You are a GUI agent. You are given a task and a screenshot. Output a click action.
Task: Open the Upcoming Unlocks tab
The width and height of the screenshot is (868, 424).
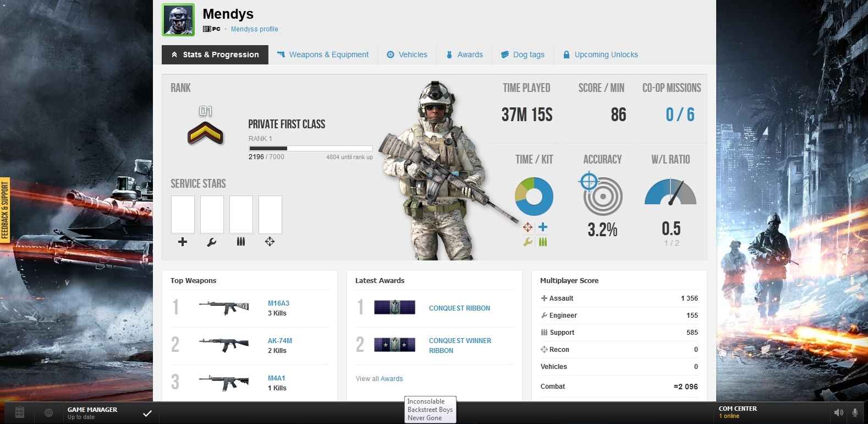(600, 55)
